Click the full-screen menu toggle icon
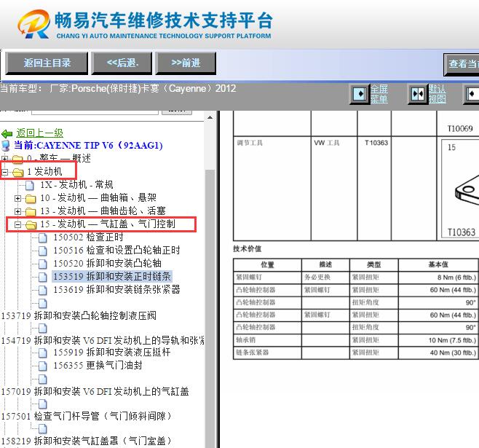This screenshot has width=479, height=448. pyautogui.click(x=360, y=94)
